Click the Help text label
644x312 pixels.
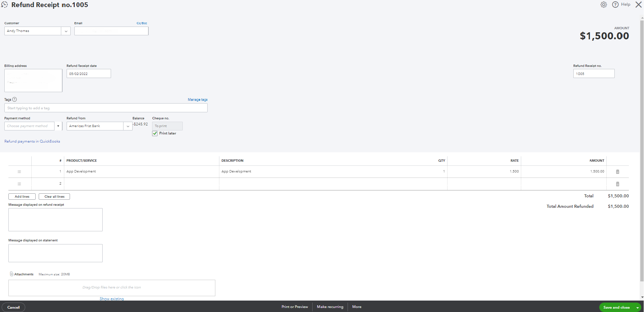coord(625,4)
